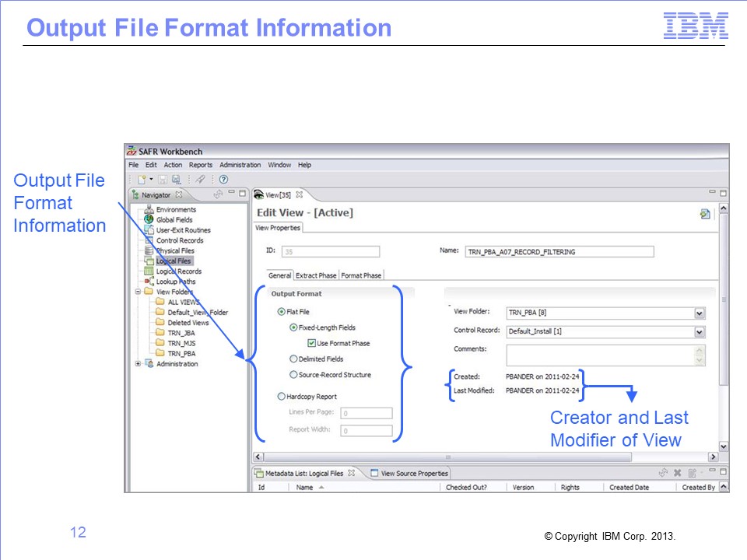Switch to the General tab

coord(279,275)
